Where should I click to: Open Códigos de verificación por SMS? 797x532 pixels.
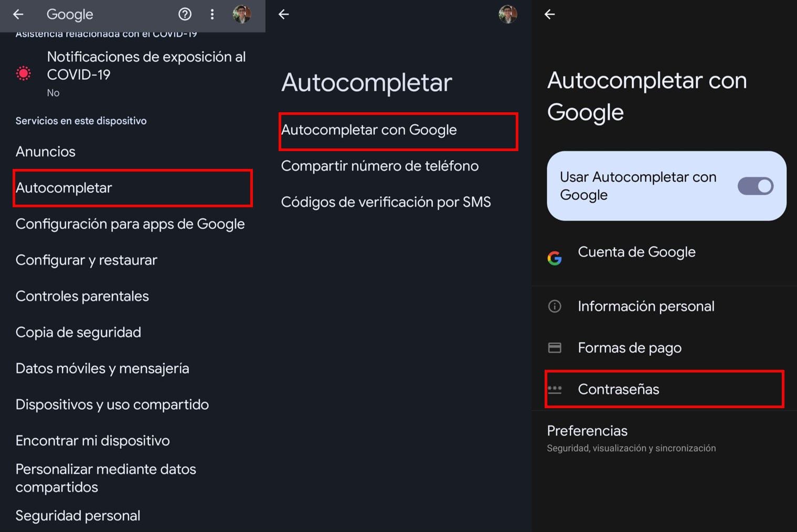386,203
